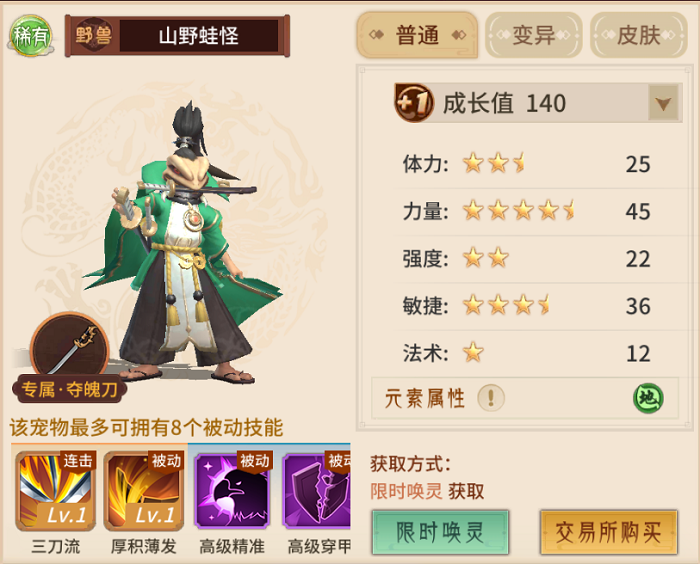Click the 交易所购买 button
700x564 pixels.
click(x=608, y=532)
